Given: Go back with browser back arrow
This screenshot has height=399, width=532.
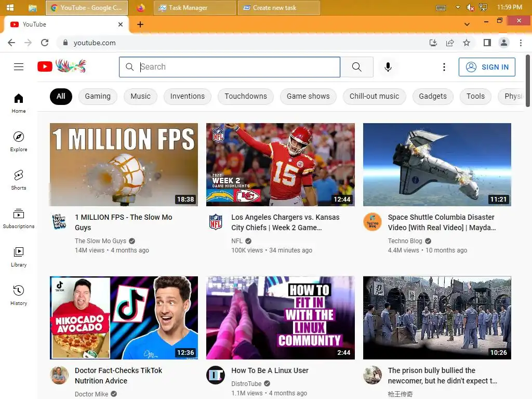Looking at the screenshot, I should point(11,43).
